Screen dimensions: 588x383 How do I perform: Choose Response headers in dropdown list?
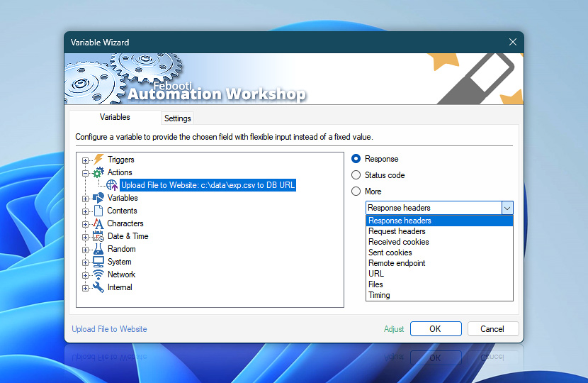click(x=439, y=221)
